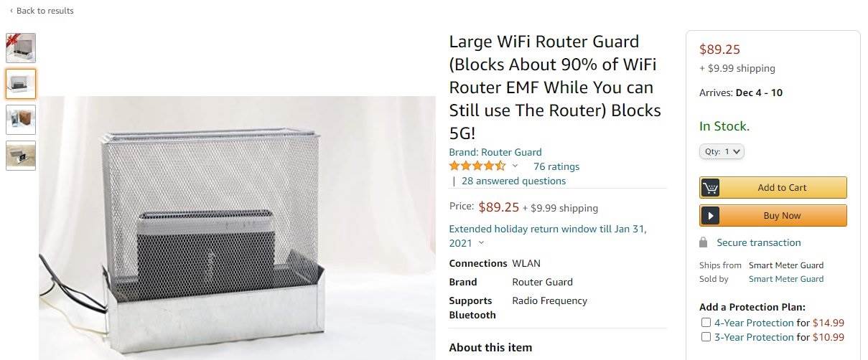Click the back arrow next to Back to results

(x=11, y=11)
